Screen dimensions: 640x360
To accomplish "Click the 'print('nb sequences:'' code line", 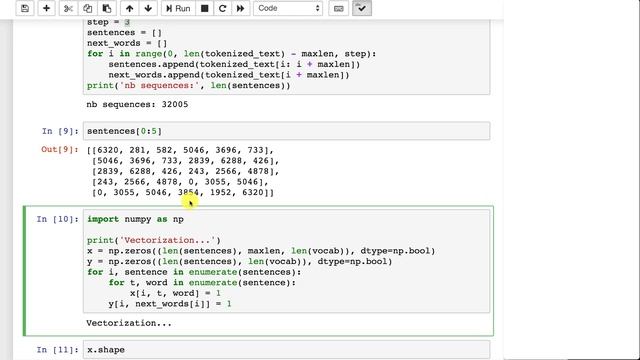I will click(x=189, y=86).
